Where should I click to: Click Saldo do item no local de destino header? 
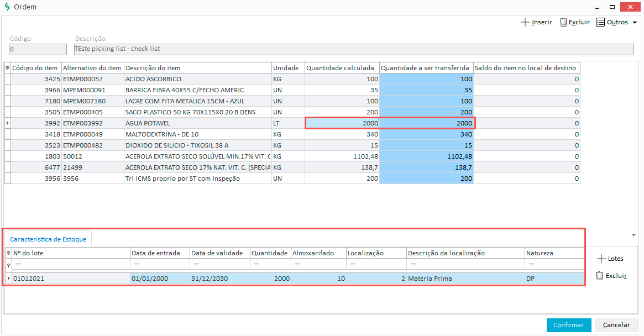pyautogui.click(x=527, y=68)
